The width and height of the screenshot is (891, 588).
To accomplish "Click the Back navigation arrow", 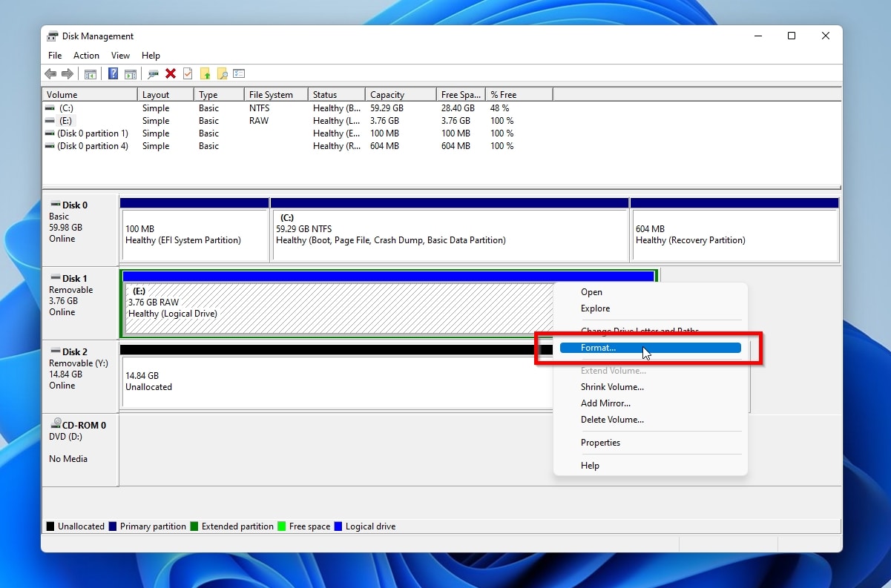I will (50, 73).
